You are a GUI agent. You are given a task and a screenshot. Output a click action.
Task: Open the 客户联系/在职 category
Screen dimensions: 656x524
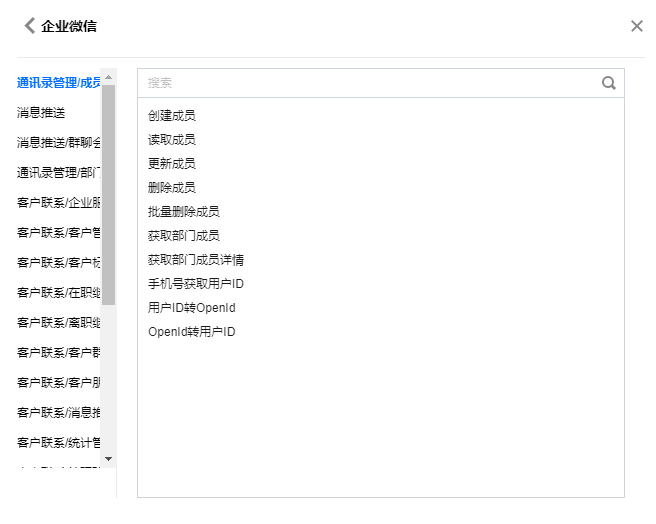tap(59, 293)
